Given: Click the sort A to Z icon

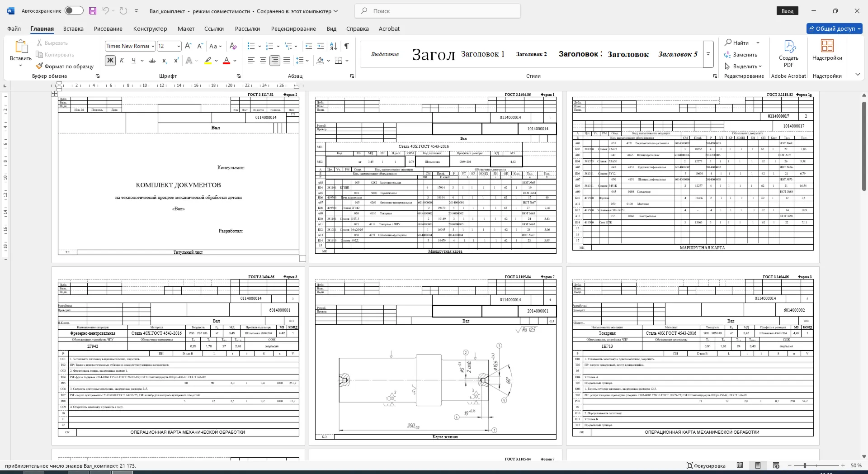Looking at the screenshot, I should pyautogui.click(x=334, y=46).
